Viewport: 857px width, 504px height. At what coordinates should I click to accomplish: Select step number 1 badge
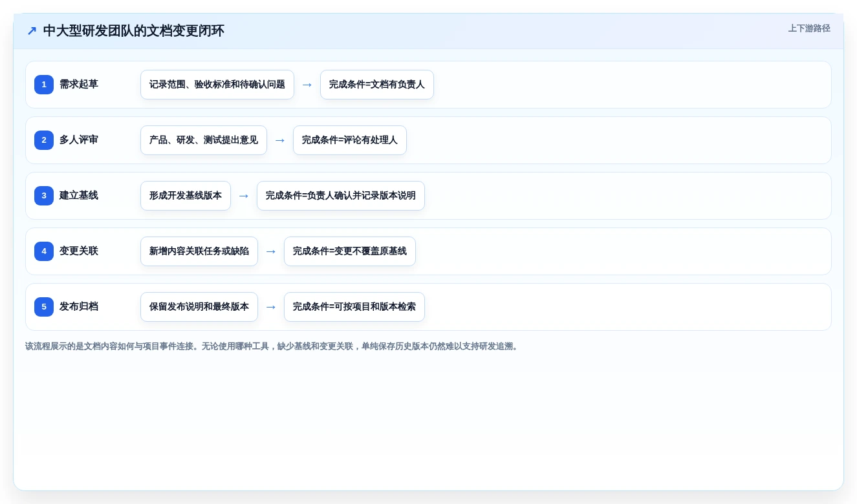point(44,85)
